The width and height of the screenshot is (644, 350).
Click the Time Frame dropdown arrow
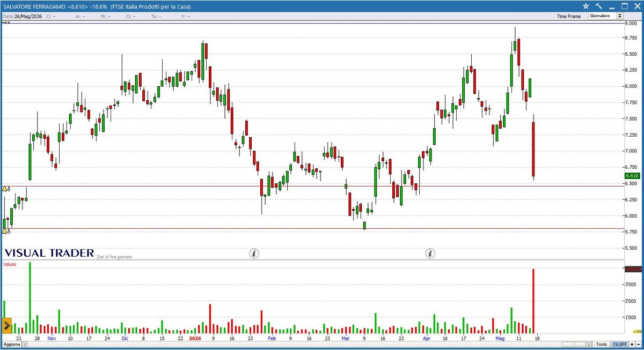click(620, 16)
